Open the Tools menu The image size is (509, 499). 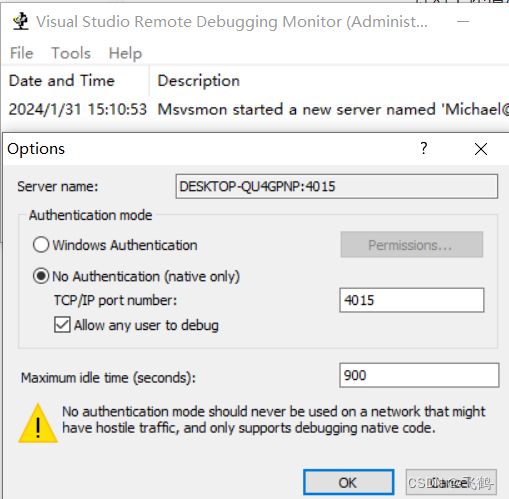coord(71,53)
